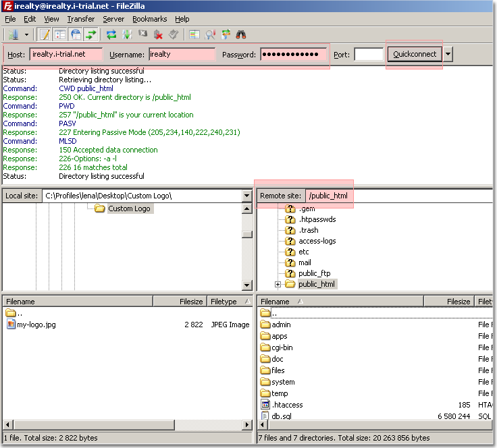Viewport: 497px width, 448px height.
Task: Toggle processing of the transfer queue
Action: click(127, 34)
